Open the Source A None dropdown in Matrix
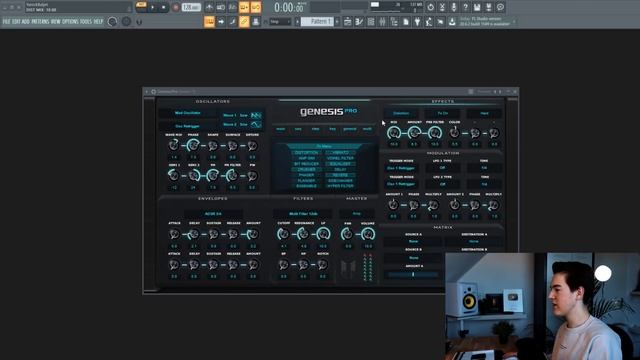Image resolution: width=640 pixels, height=360 pixels. tap(413, 242)
